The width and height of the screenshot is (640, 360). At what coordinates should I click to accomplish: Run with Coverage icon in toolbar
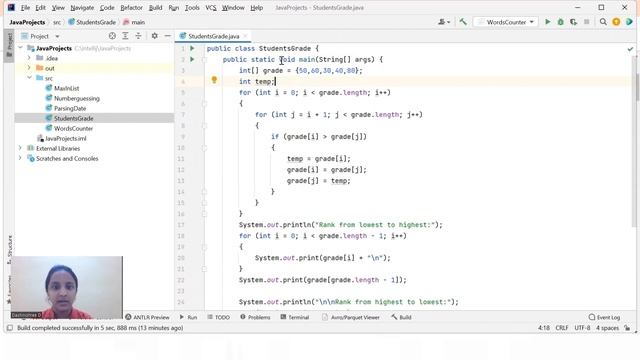tap(573, 22)
